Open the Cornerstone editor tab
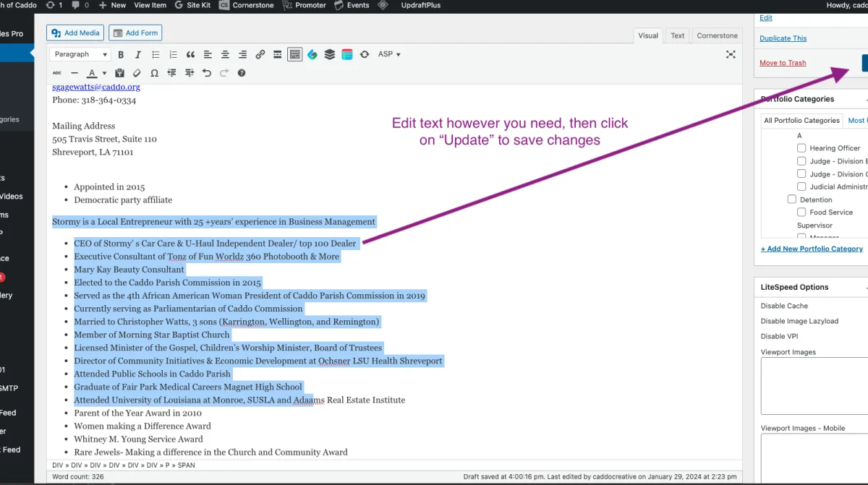The height and width of the screenshot is (485, 868). click(x=717, y=35)
